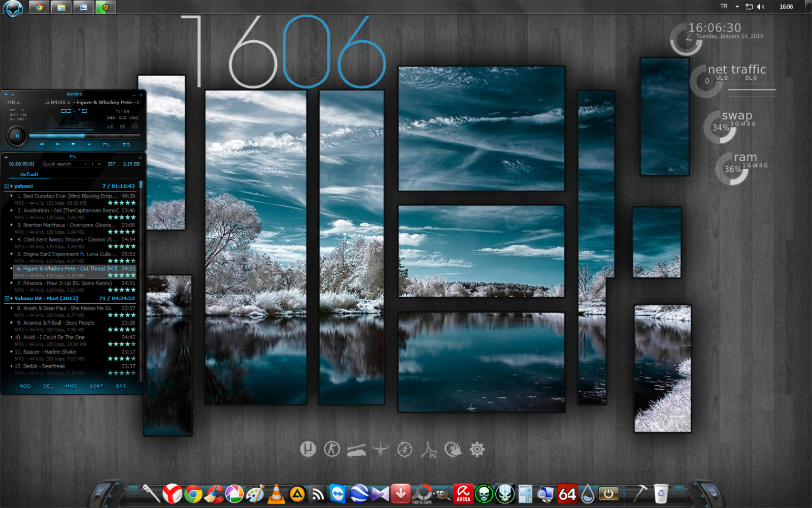Seek along the AIMP track progress bar
The image size is (812, 508).
84,136
